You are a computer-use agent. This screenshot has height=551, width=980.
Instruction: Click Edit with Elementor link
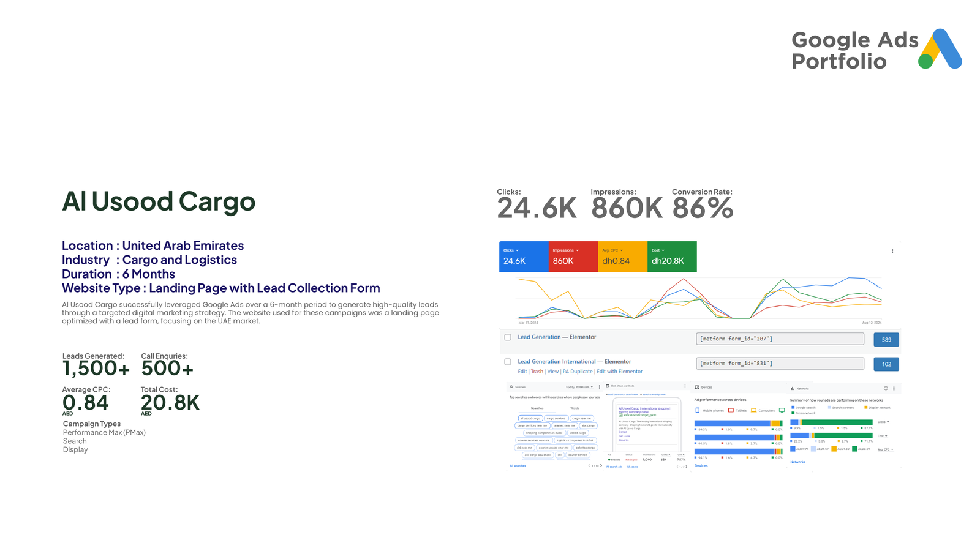click(x=620, y=372)
